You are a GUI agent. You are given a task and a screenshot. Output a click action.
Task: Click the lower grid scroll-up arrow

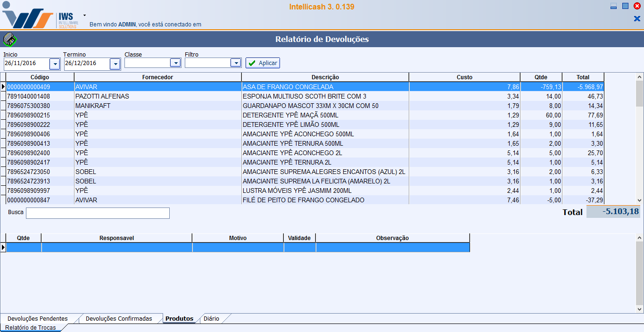coord(640,238)
